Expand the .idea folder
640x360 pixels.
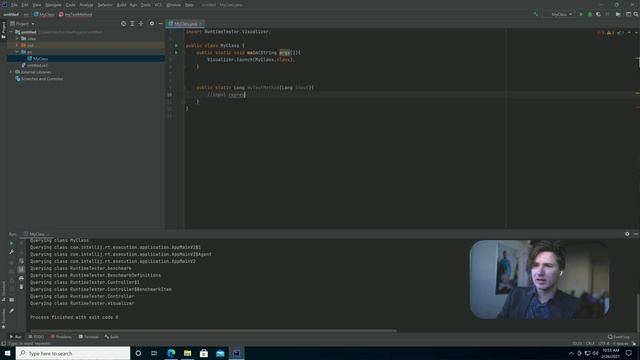pos(17,38)
